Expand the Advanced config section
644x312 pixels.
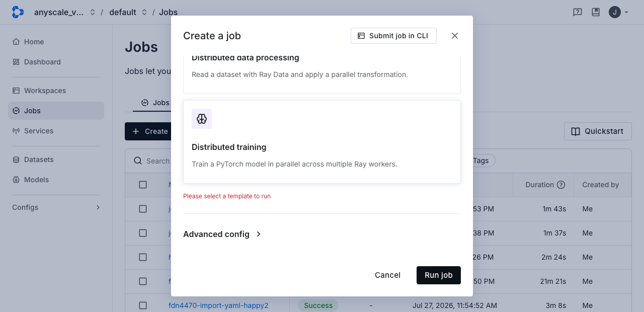pos(222,234)
